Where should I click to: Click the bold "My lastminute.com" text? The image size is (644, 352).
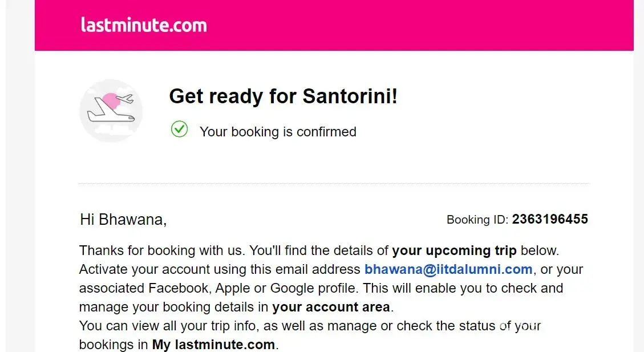(213, 345)
